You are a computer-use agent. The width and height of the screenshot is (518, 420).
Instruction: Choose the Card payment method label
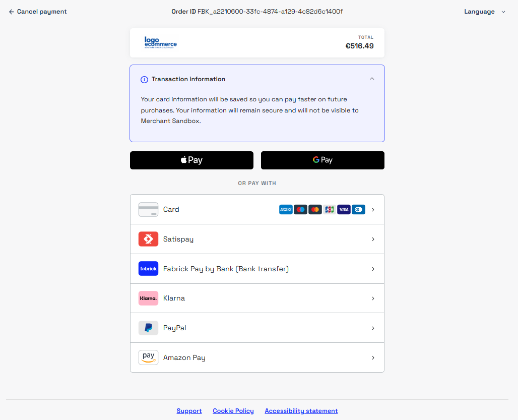pyautogui.click(x=171, y=210)
